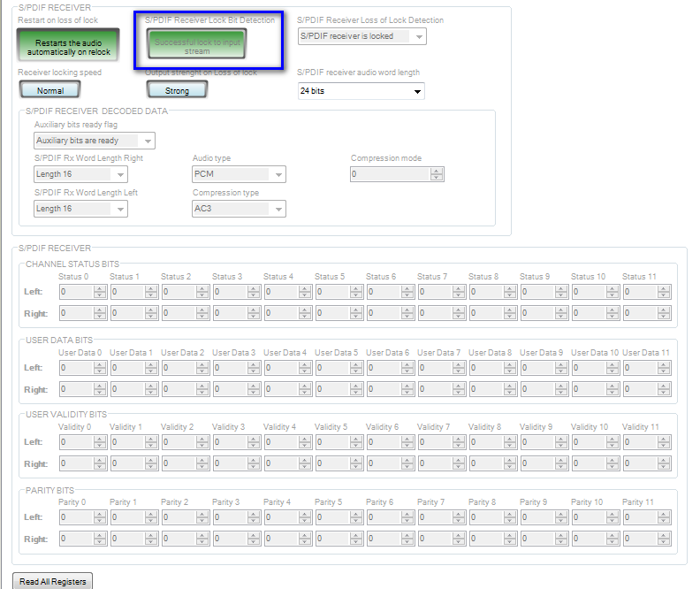700x589 pixels.
Task: Click the Right Status 2 spinner arrows
Action: point(202,313)
